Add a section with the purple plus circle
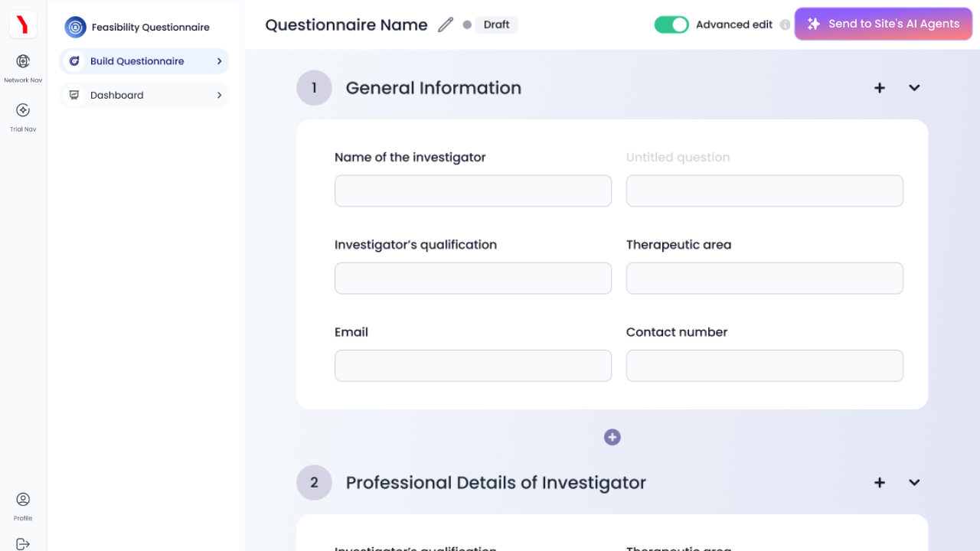 tap(612, 437)
